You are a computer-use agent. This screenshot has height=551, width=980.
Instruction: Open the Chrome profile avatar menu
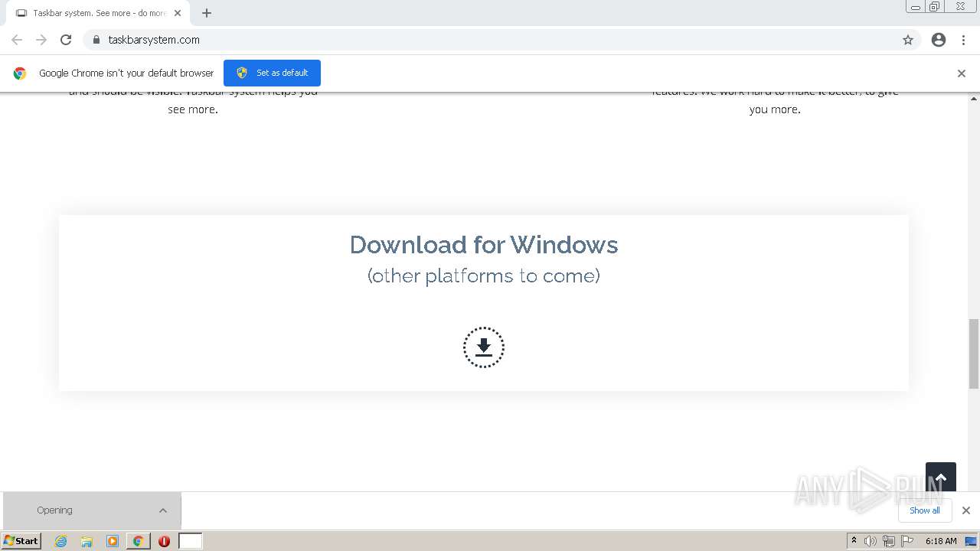[x=939, y=40]
